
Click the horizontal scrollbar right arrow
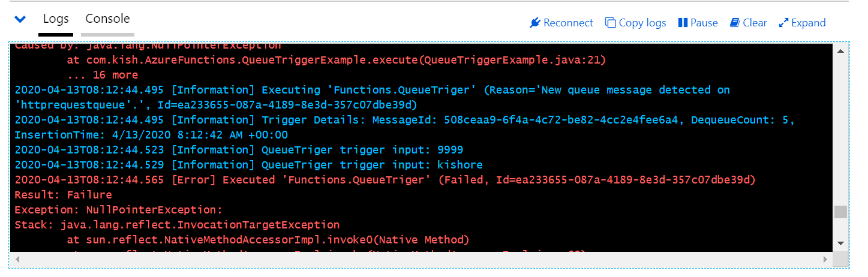coord(825,260)
